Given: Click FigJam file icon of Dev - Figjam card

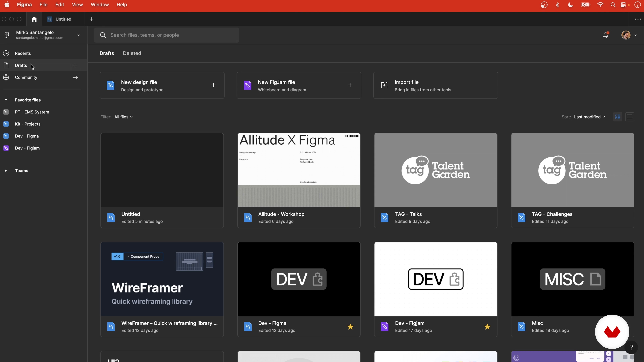Looking at the screenshot, I should click(385, 326).
